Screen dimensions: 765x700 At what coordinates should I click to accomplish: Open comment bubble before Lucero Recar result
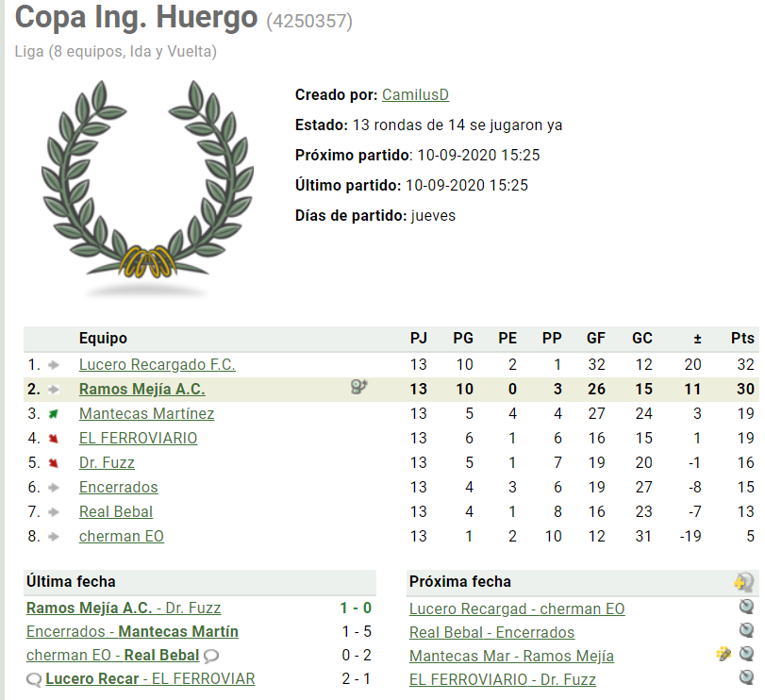point(34,679)
